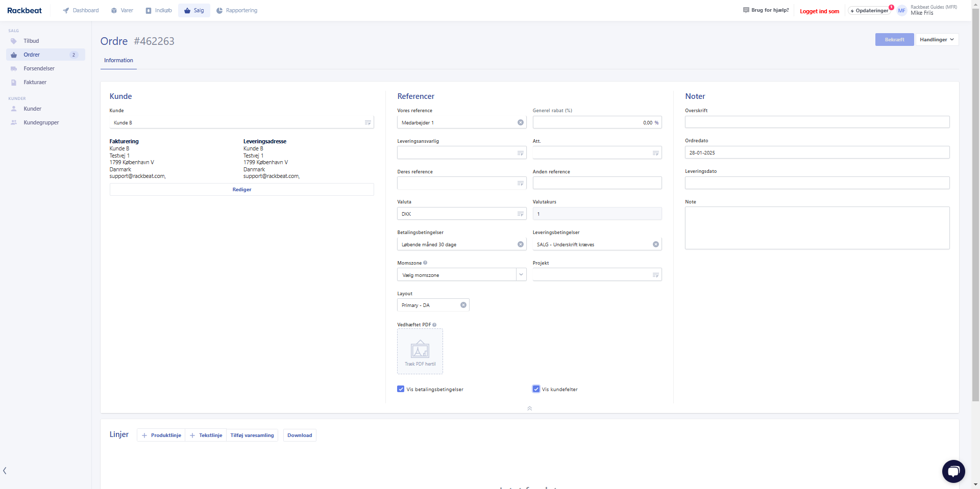Remove the Leveringsbetingelser value

[655, 244]
